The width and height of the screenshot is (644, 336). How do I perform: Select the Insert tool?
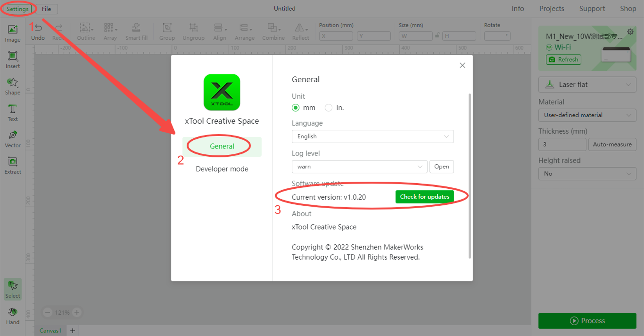tap(12, 60)
